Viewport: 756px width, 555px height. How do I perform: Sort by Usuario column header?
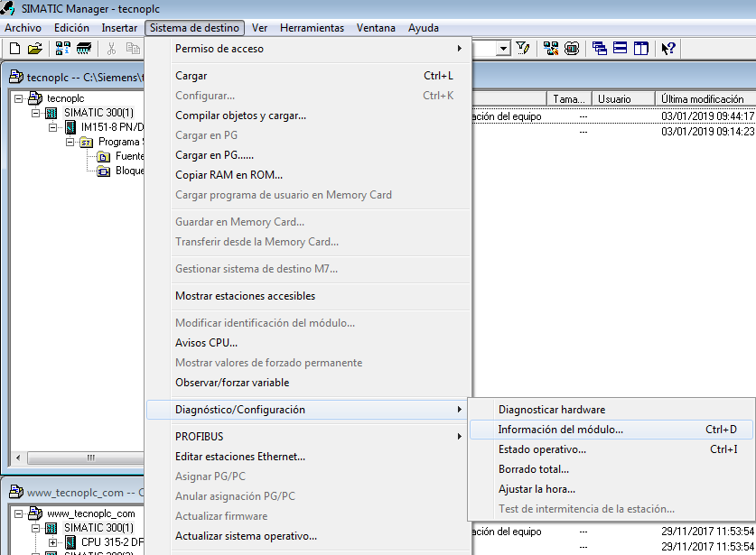point(623,98)
